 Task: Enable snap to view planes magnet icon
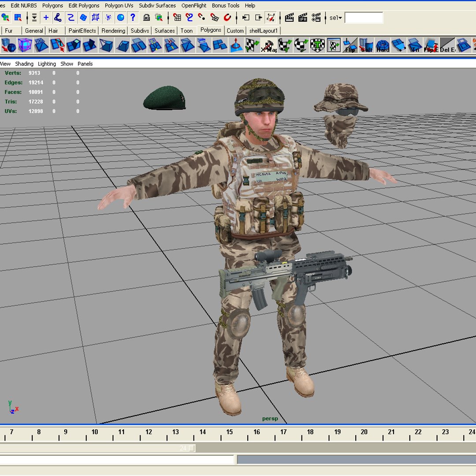(214, 18)
